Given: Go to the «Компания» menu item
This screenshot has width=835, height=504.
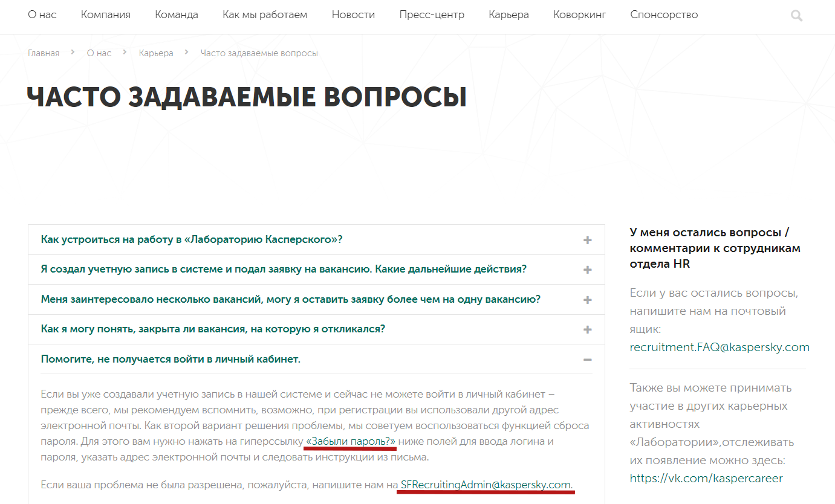Looking at the screenshot, I should (106, 15).
